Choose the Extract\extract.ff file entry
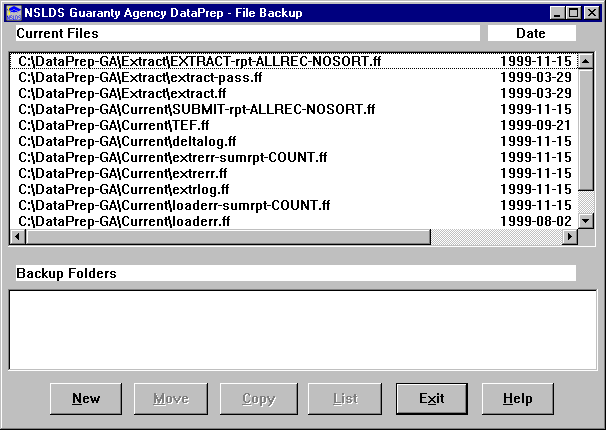This screenshot has width=606, height=430. pyautogui.click(x=123, y=93)
